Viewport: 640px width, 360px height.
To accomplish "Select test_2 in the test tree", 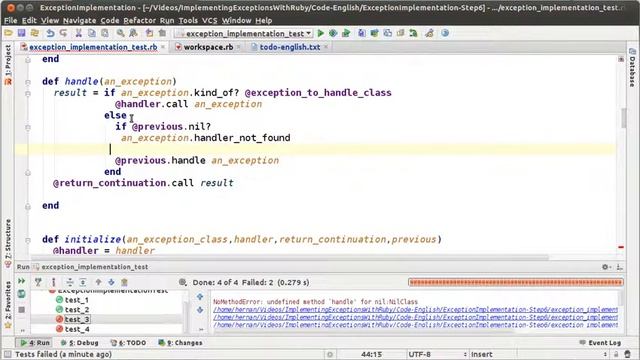I will [x=77, y=310].
